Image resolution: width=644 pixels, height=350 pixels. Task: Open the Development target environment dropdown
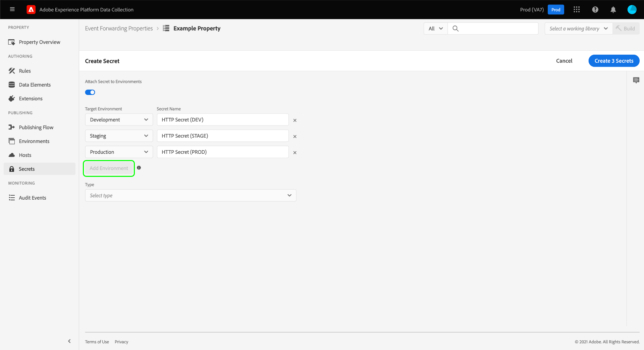point(119,120)
